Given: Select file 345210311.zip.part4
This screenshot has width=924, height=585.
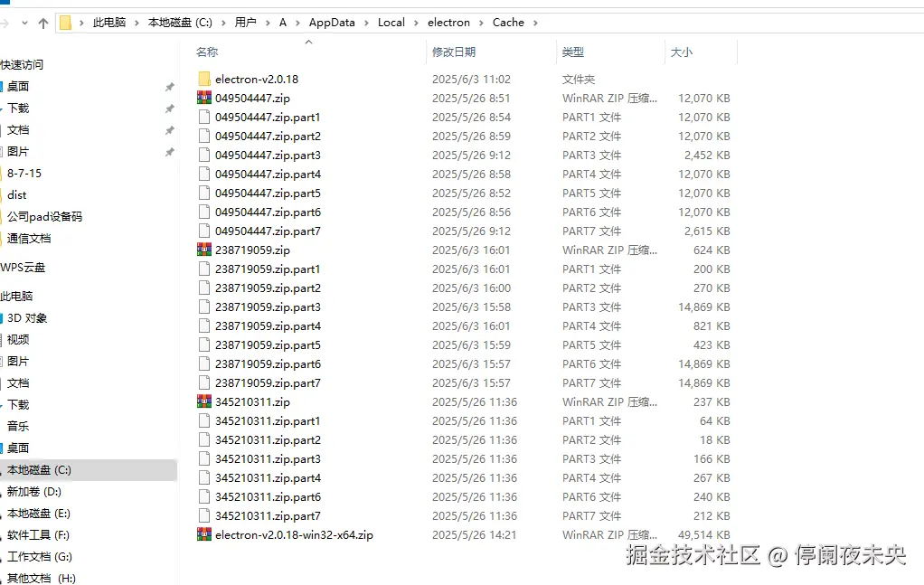Looking at the screenshot, I should coord(268,477).
